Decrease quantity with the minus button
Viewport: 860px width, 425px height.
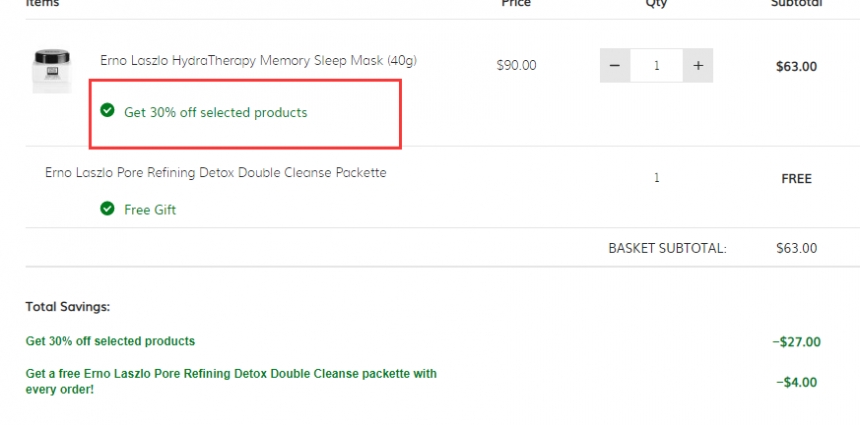[615, 65]
